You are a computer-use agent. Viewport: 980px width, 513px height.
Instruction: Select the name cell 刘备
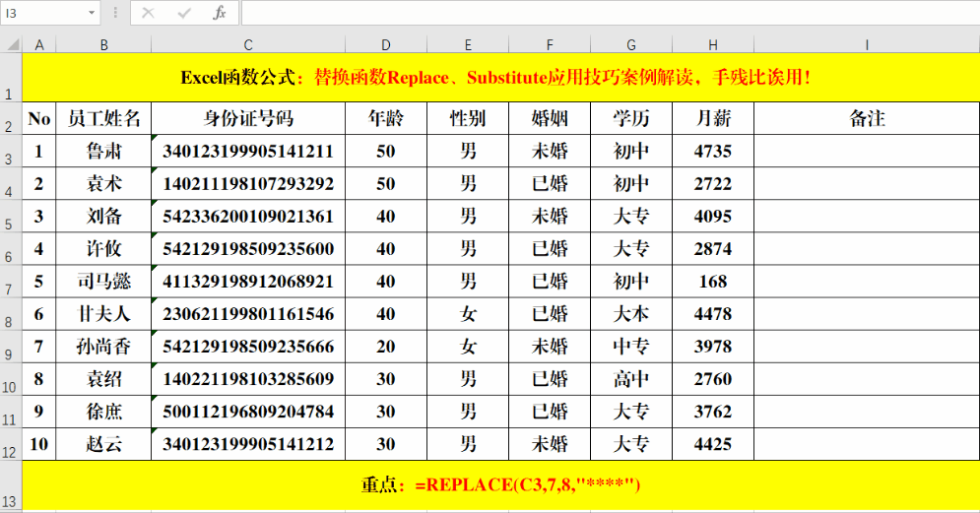pyautogui.click(x=103, y=217)
